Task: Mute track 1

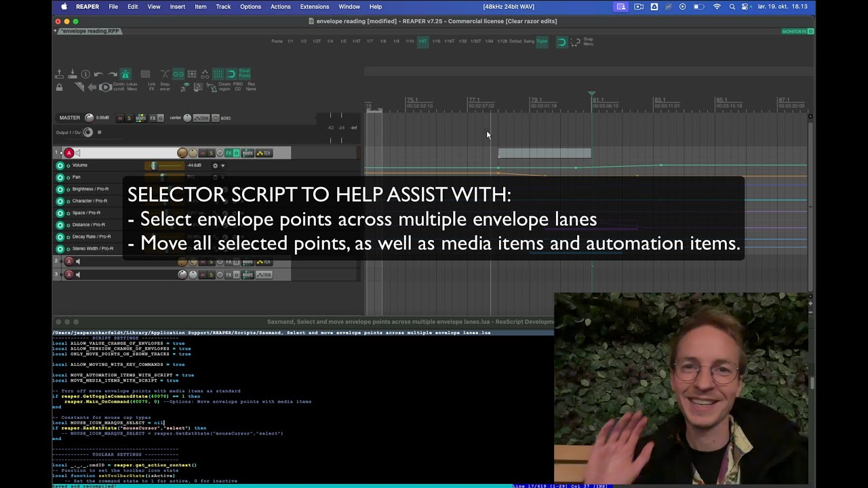Action: [x=202, y=153]
